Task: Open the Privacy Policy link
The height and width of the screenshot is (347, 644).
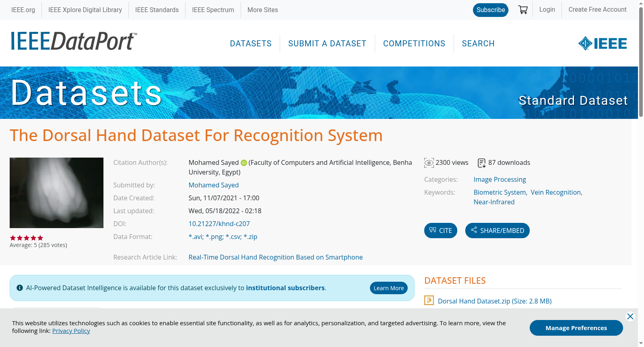Action: (71, 331)
